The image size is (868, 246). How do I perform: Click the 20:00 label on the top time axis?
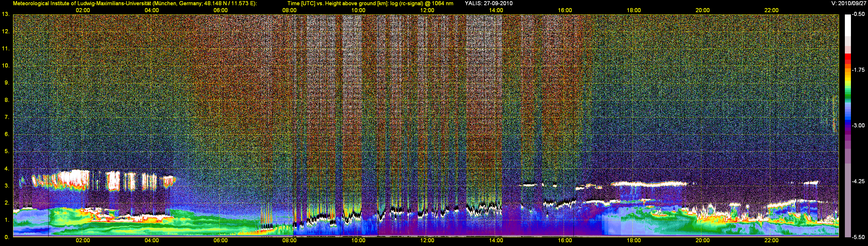tap(703, 10)
